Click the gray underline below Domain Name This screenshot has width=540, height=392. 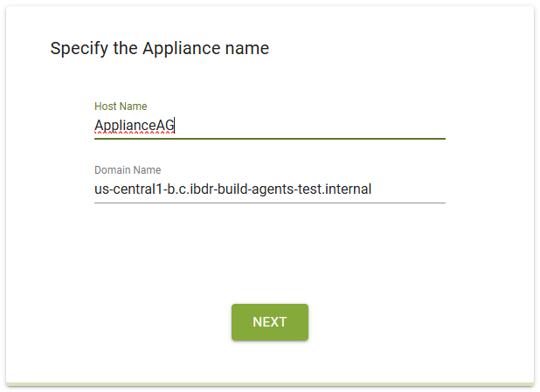tap(269, 203)
